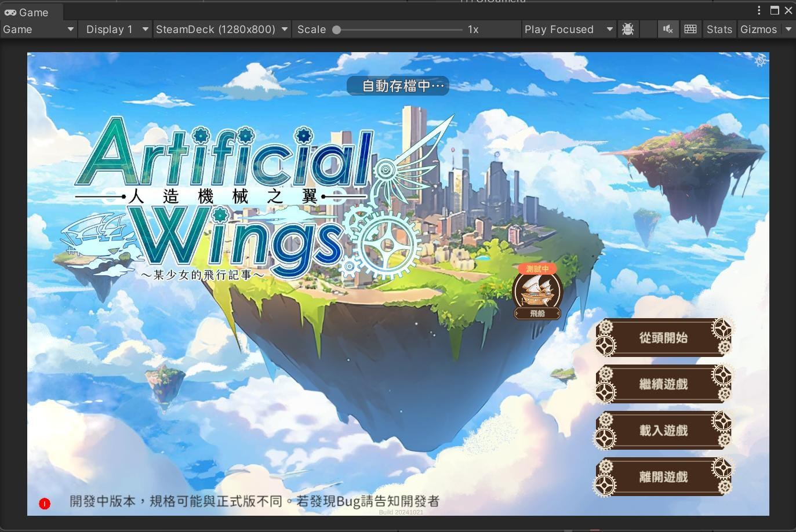Click the airship 飛船 test icon
This screenshot has height=532, width=796.
[x=537, y=291]
